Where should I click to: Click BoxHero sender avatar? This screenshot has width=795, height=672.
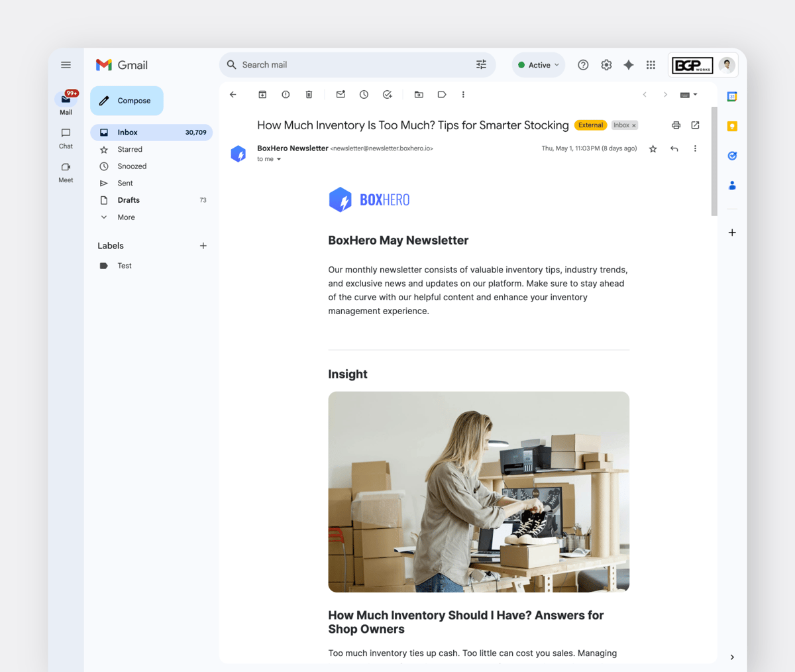tap(238, 154)
